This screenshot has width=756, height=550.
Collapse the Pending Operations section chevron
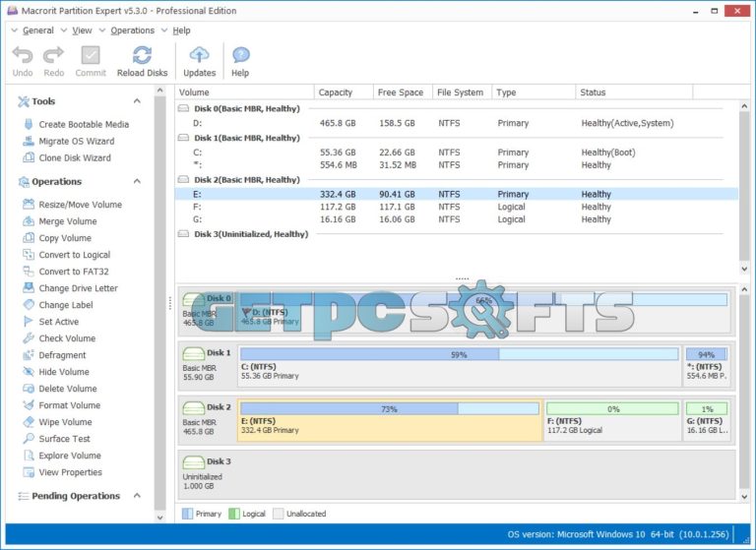[x=137, y=496]
